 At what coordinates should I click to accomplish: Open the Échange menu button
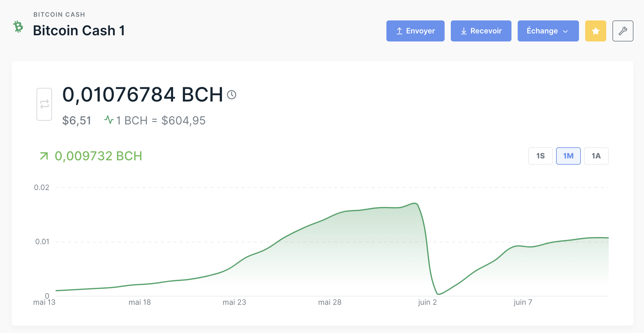(x=548, y=31)
